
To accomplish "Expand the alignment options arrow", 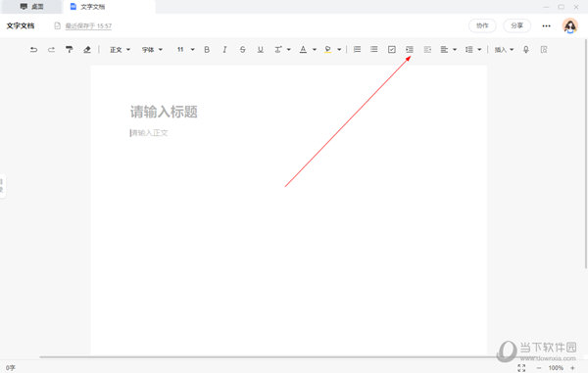I will tap(455, 49).
